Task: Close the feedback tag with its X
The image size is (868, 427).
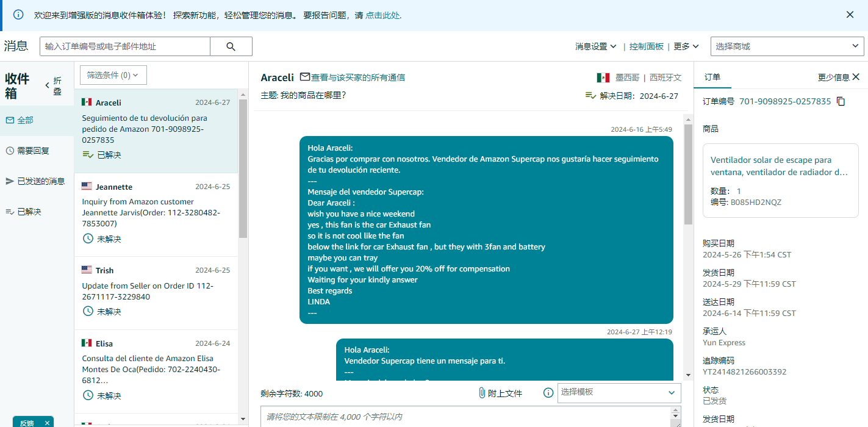Action: coord(47,423)
